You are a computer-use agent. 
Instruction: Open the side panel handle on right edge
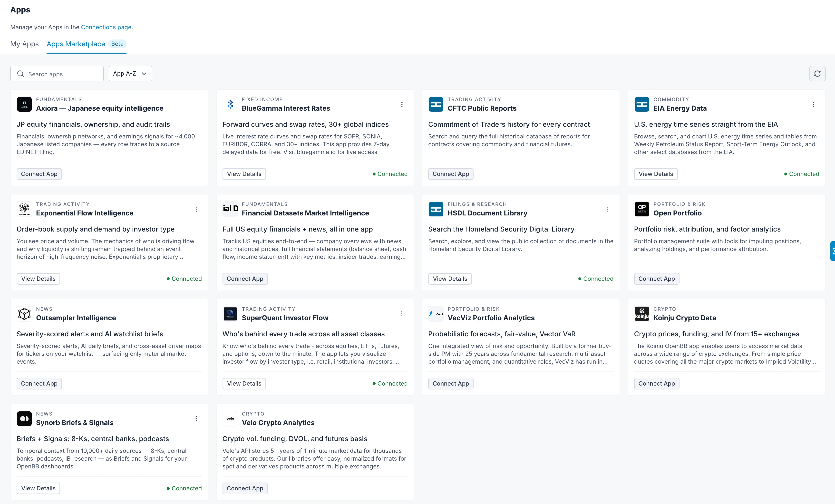[x=833, y=251]
